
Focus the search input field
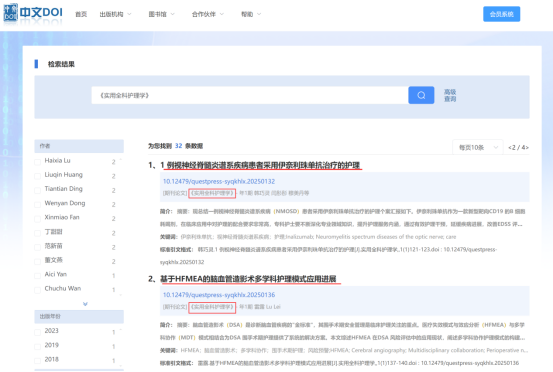(250, 95)
